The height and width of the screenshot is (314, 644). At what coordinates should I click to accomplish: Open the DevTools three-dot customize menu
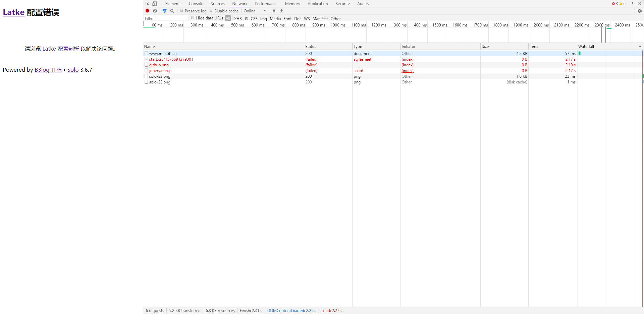[x=632, y=4]
